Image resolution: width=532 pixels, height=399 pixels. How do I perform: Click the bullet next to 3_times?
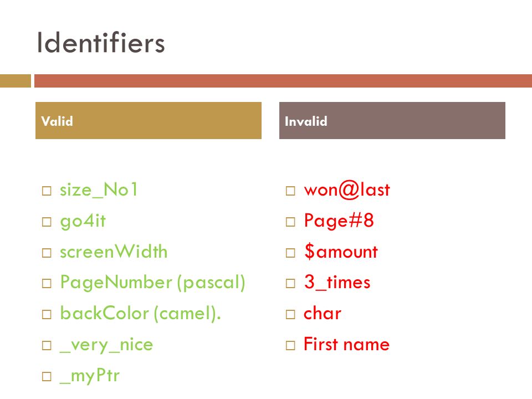[290, 283]
